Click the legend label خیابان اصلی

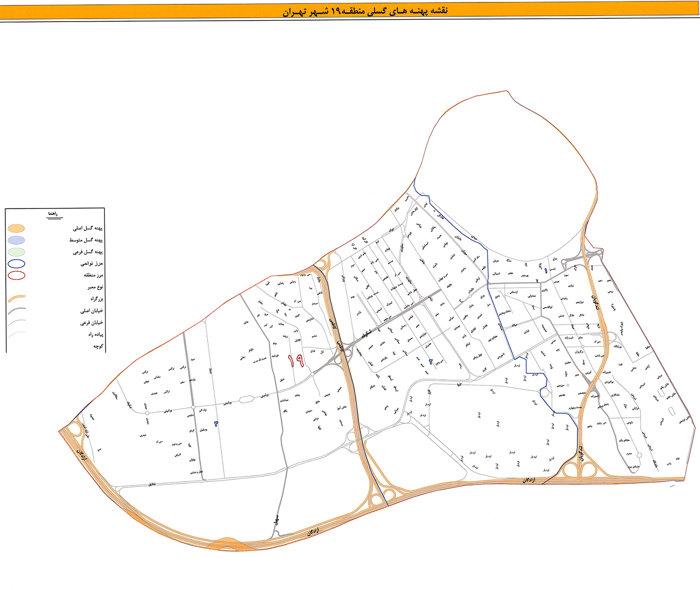pyautogui.click(x=92, y=311)
